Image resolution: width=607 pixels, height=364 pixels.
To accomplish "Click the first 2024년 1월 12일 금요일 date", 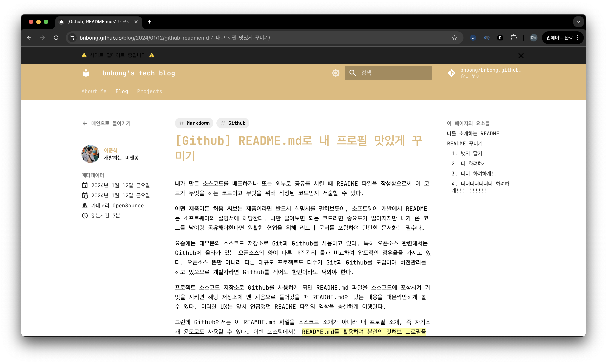I will [x=121, y=185].
